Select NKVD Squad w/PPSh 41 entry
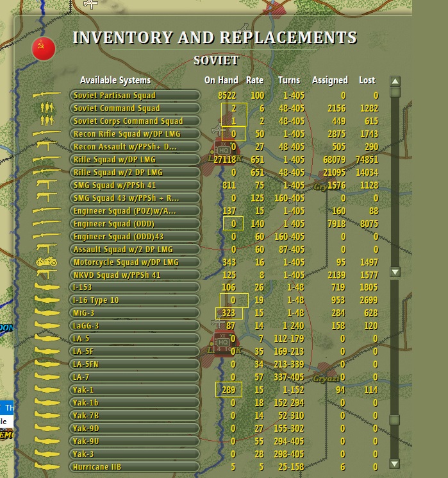The width and height of the screenshot is (448, 478). [135, 275]
